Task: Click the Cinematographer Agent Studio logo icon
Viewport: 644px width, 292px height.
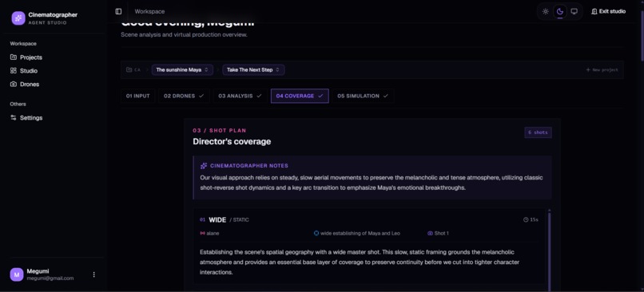Action: tap(18, 18)
